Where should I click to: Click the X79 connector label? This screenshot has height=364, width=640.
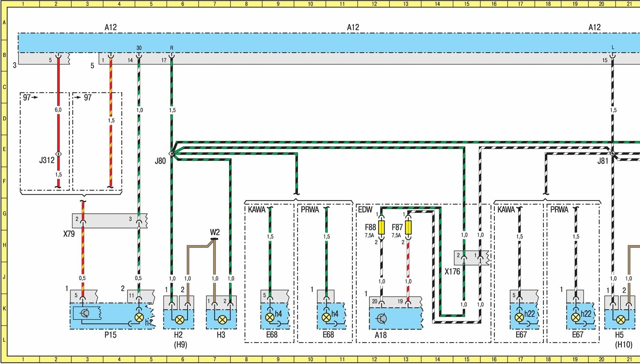(69, 234)
